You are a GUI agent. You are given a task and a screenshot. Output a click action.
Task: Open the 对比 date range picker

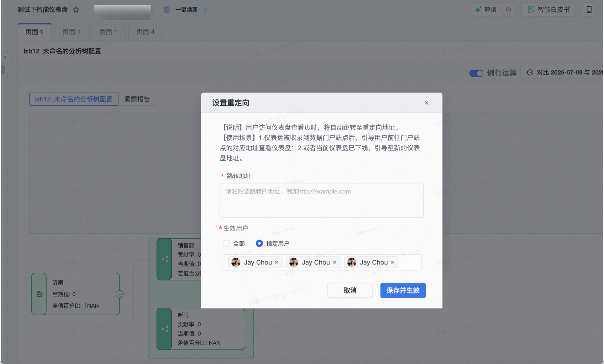(x=563, y=72)
